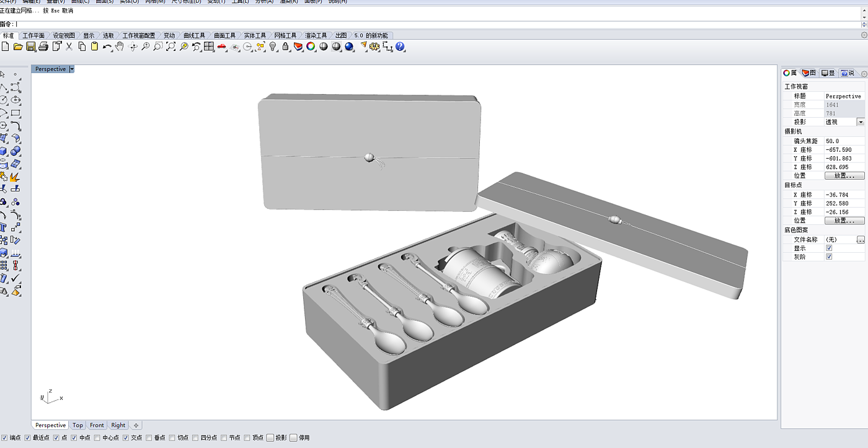Image resolution: width=868 pixels, height=448 pixels.
Task: Click the Save file icon
Action: [30, 46]
